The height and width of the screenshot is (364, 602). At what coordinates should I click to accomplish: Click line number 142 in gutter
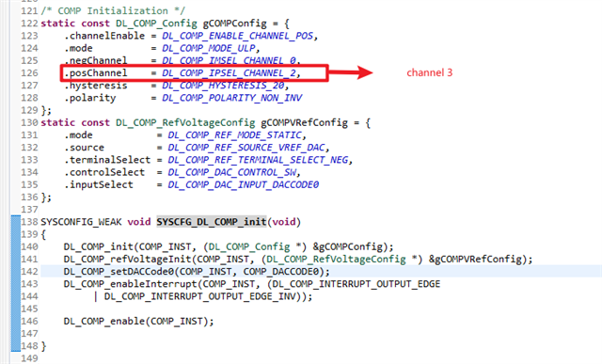pyautogui.click(x=29, y=272)
